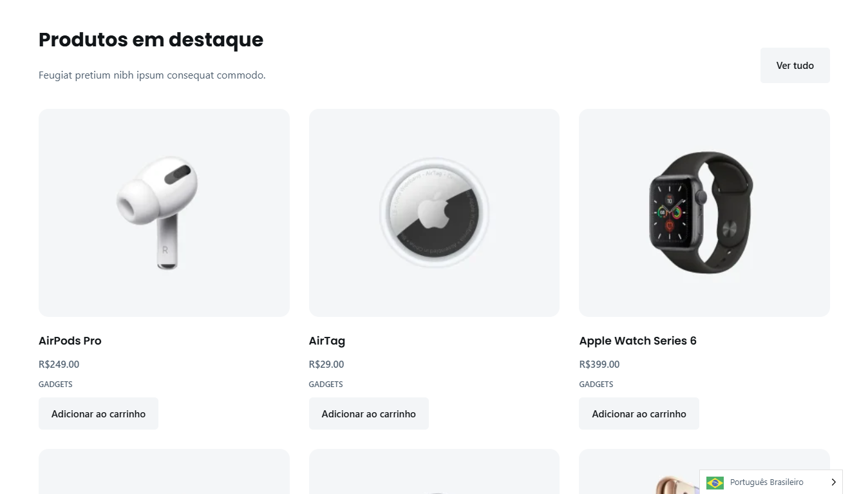This screenshot has height=494, width=868.
Task: Open the AirPods Pro title link
Action: [70, 341]
